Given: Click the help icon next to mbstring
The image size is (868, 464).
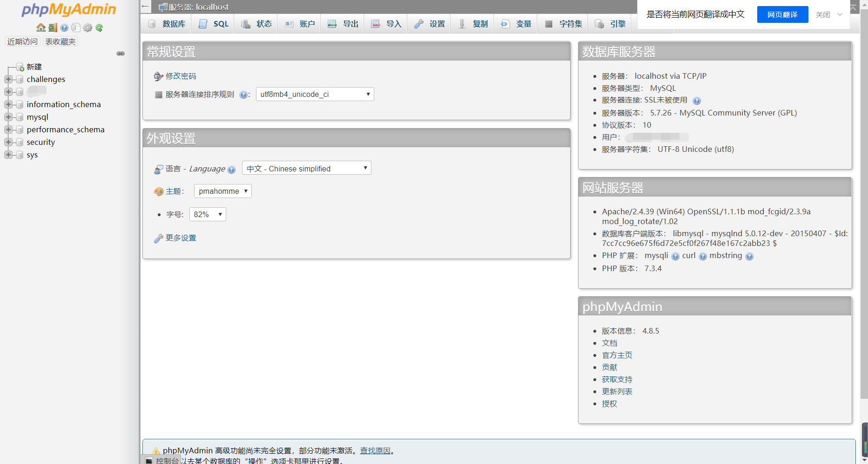Looking at the screenshot, I should click(x=749, y=256).
